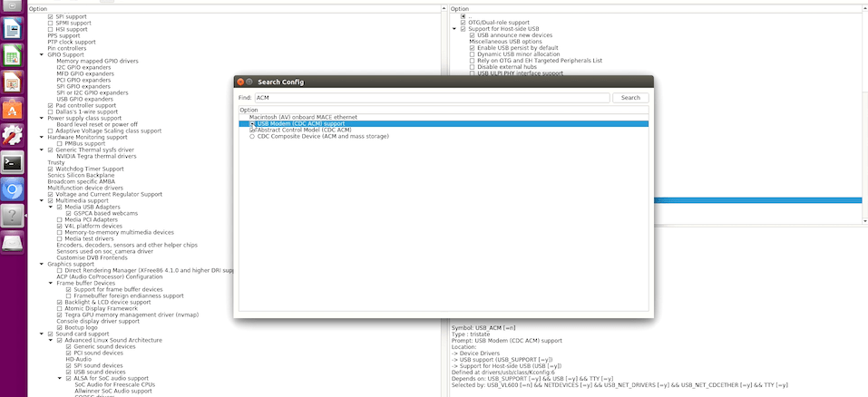Select Pin controllers tree item
The width and height of the screenshot is (868, 397).
click(x=67, y=49)
